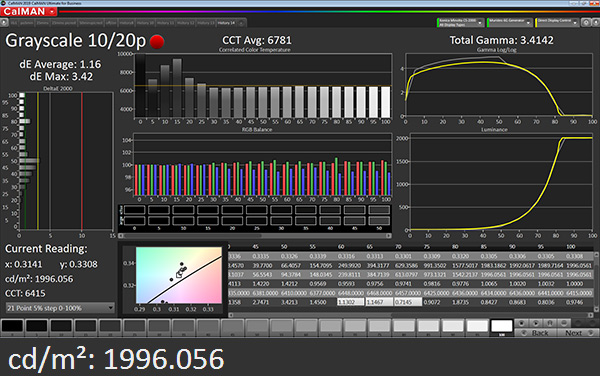Click the fourth measurement control icon above Next

pyautogui.click(x=563, y=323)
